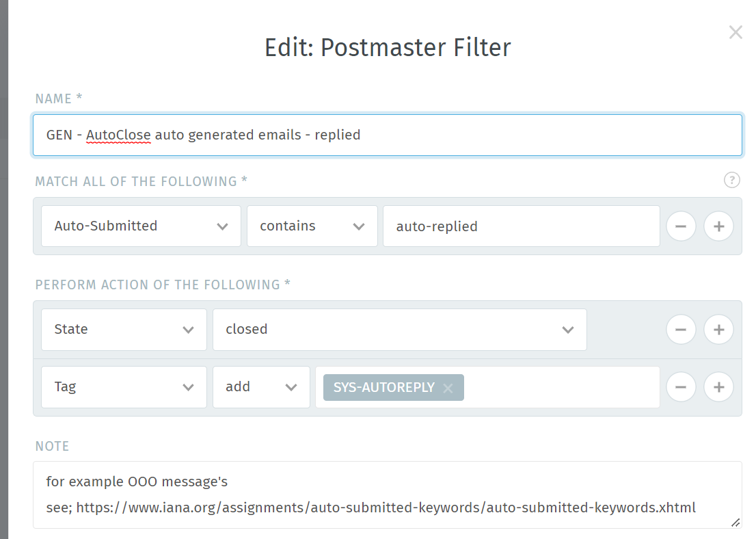The image size is (756, 539).
Task: Open the add tag operation dropdown
Action: 261,387
